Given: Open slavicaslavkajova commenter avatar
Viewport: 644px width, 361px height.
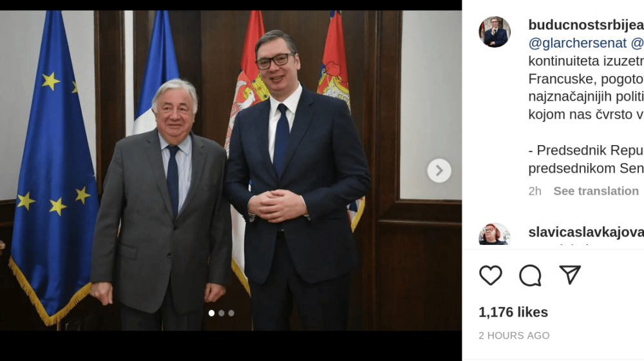Looking at the screenshot, I should (495, 234).
